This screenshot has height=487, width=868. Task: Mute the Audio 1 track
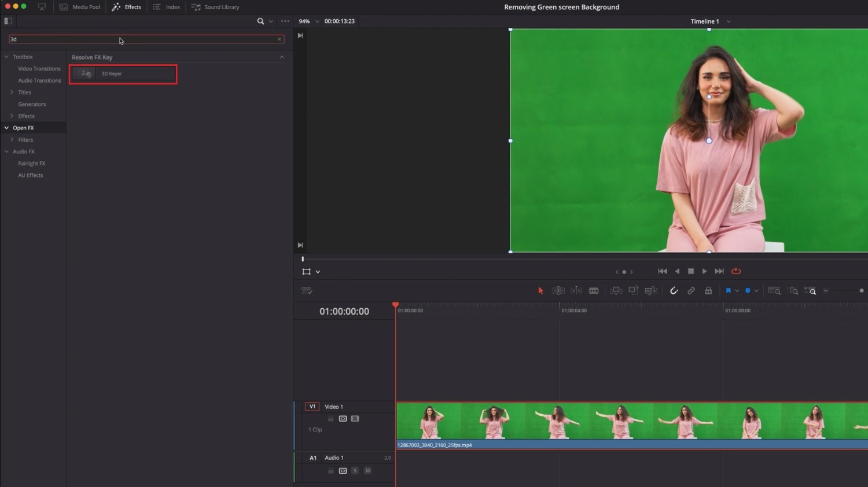point(367,471)
